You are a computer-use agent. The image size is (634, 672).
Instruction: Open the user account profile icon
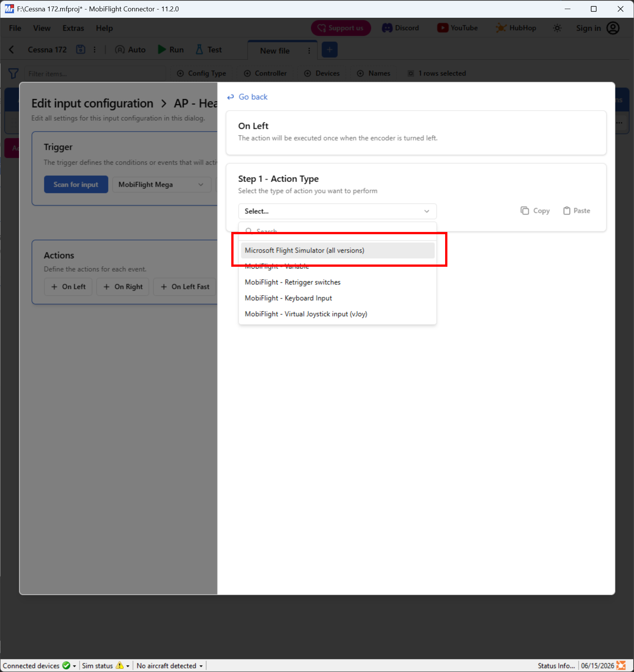tap(613, 28)
